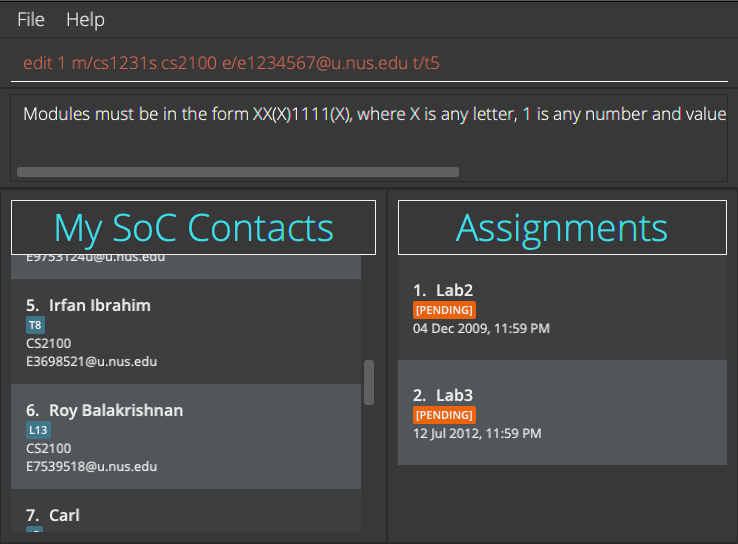Screen dimensions: 738x544
Task: Click the contacts list vertical scrollbar thumb
Action: pos(369,382)
